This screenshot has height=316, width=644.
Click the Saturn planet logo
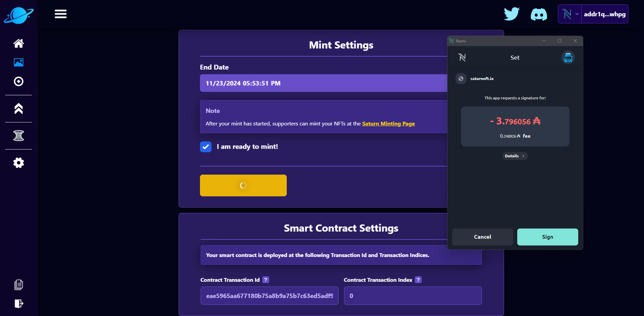19,15
